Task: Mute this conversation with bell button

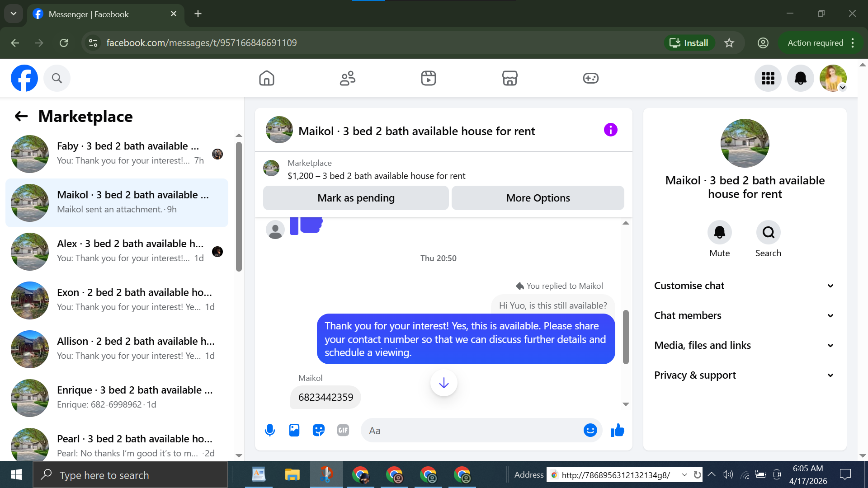Action: [719, 232]
